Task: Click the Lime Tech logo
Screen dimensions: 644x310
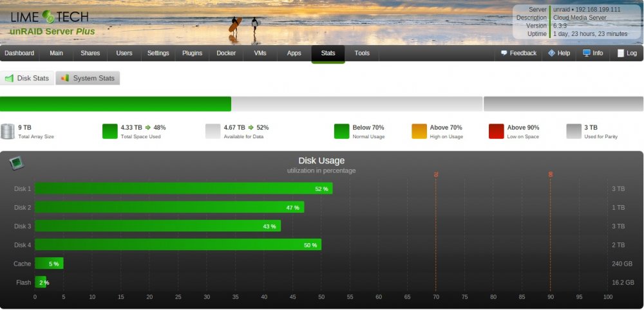Action: (50, 17)
